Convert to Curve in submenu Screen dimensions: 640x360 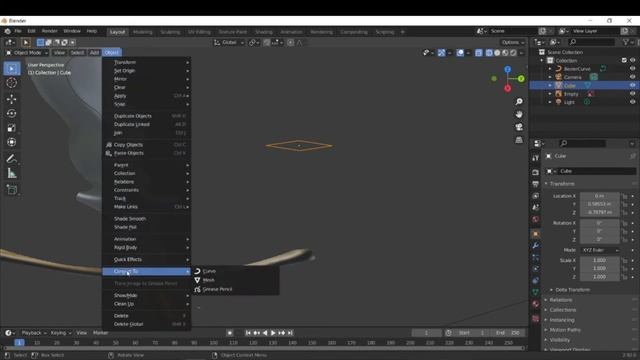(236, 271)
